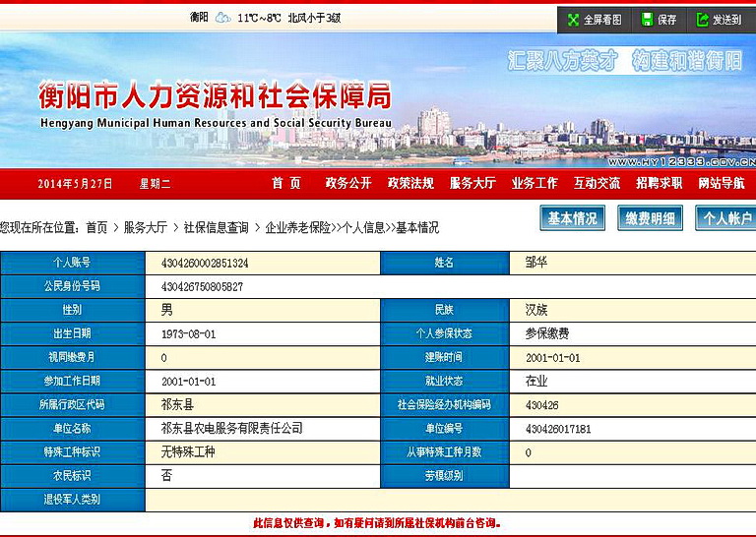Click the green save (保存) icon
The height and width of the screenshot is (537, 756).
click(647, 20)
